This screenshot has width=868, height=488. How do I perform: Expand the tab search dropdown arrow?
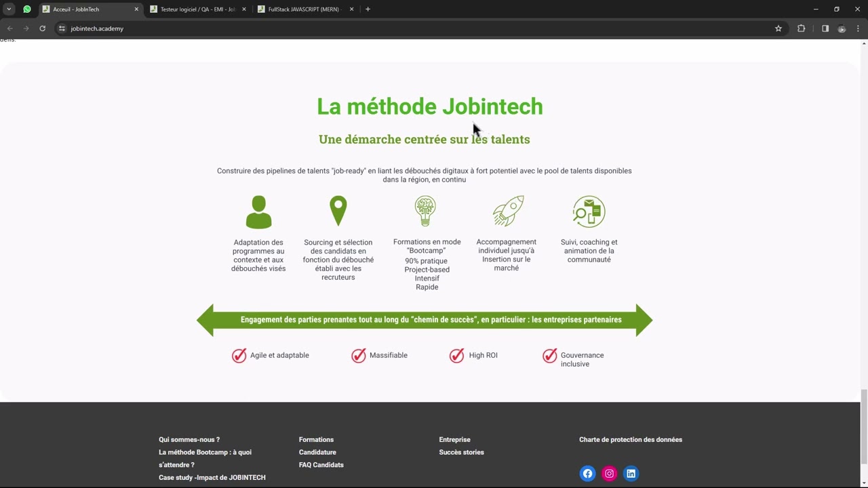coord(9,9)
